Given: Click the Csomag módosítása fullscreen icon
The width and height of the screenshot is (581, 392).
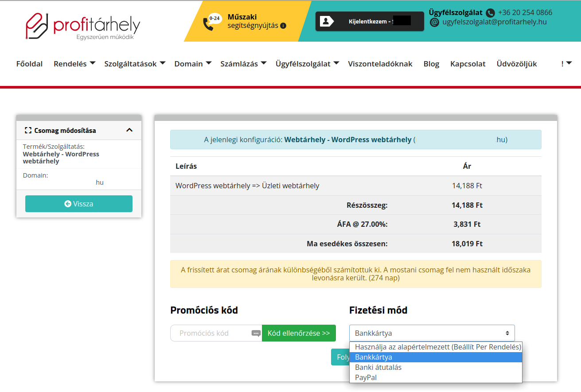Looking at the screenshot, I should pyautogui.click(x=28, y=130).
